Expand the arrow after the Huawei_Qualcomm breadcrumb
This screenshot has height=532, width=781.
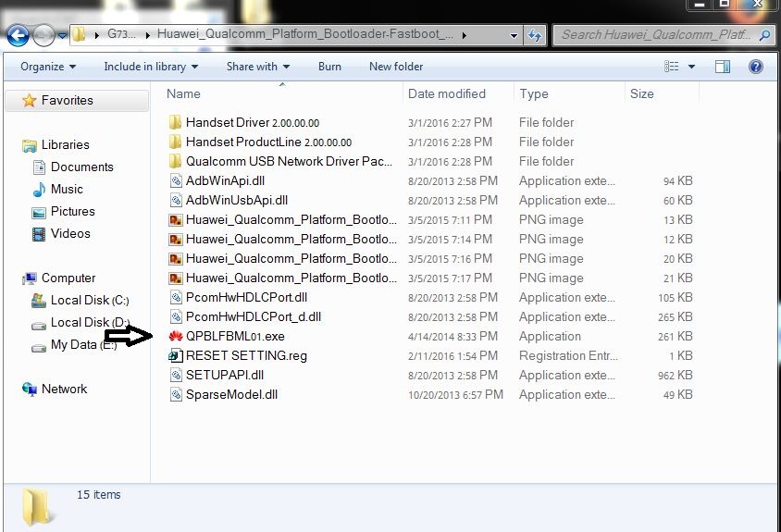pos(465,35)
